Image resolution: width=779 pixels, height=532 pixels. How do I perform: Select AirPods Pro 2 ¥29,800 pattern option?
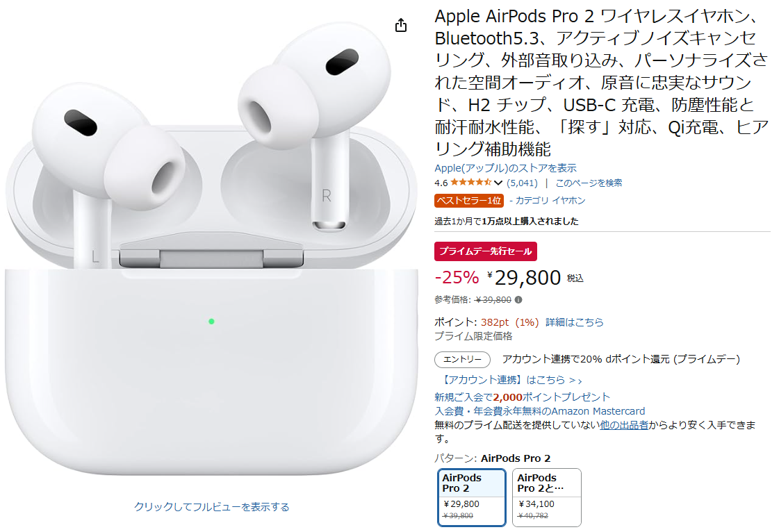pyautogui.click(x=471, y=497)
